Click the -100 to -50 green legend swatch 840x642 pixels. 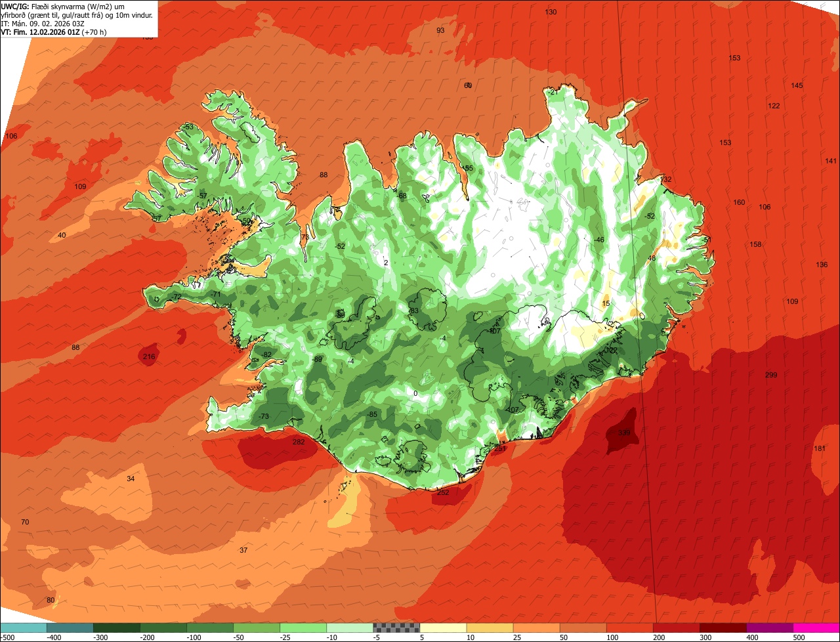coord(210,628)
